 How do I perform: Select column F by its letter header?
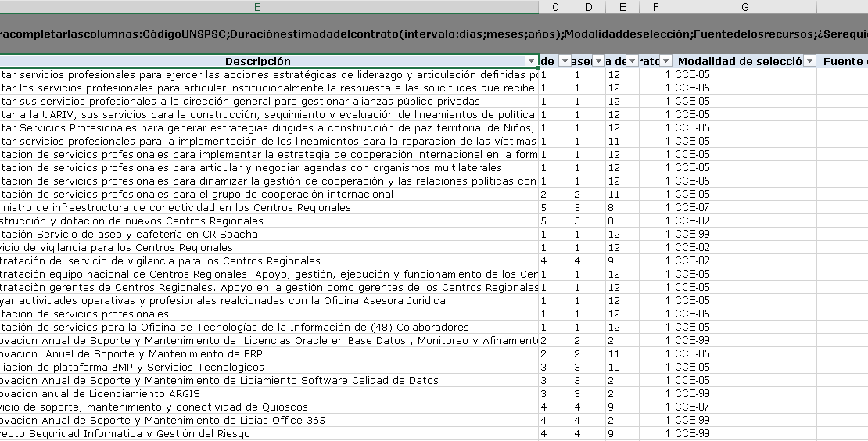pos(656,6)
